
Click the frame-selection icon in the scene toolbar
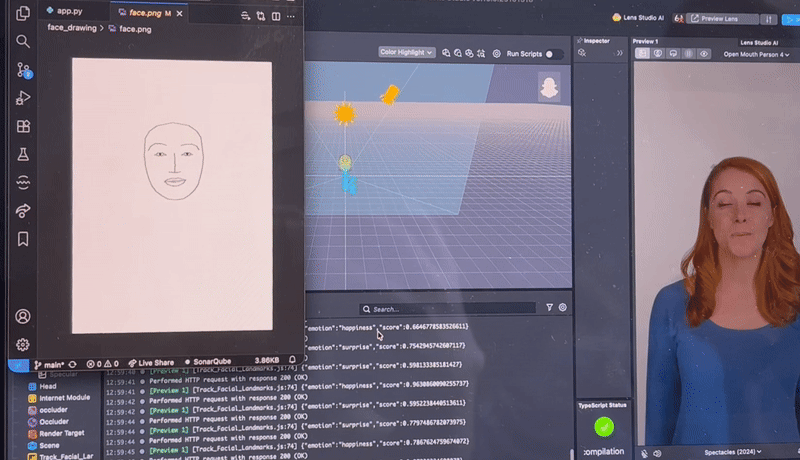481,53
